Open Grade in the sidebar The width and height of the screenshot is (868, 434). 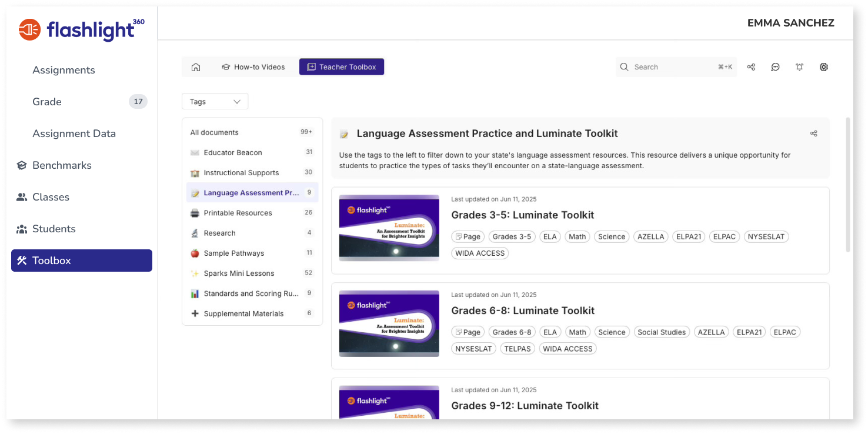pyautogui.click(x=47, y=102)
